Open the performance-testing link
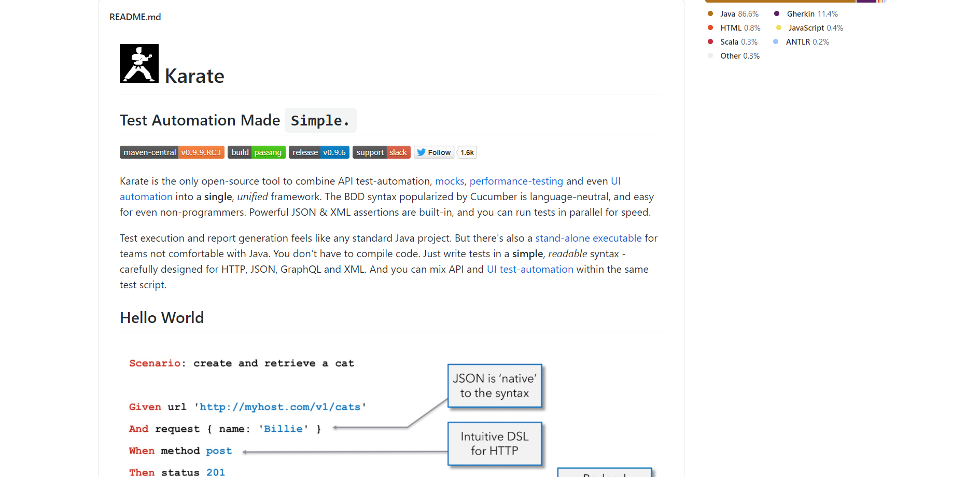The width and height of the screenshot is (980, 477). pos(516,181)
